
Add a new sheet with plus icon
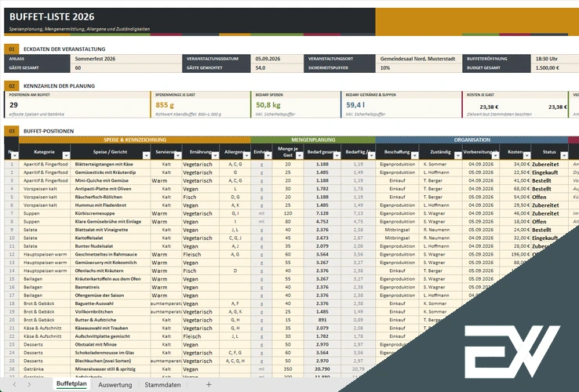[x=209, y=385]
